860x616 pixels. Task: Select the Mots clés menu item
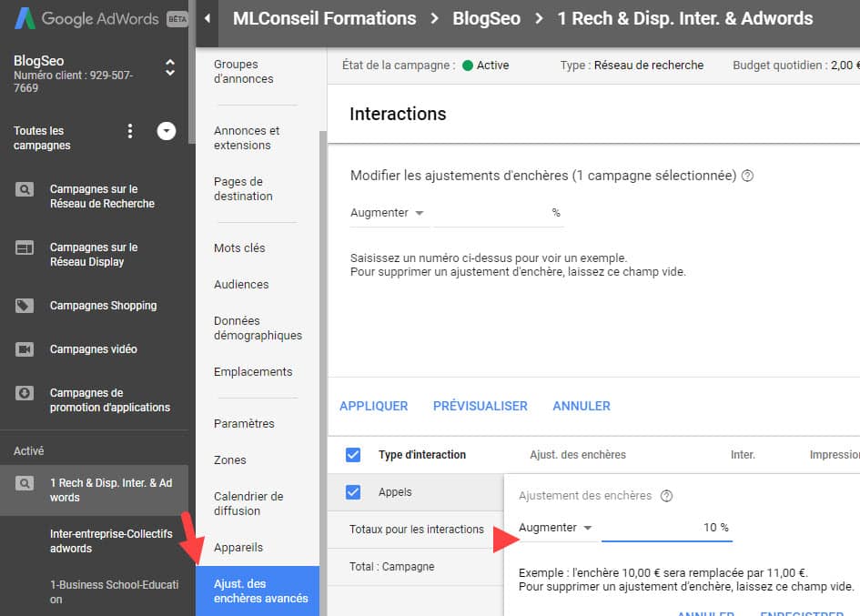point(239,247)
